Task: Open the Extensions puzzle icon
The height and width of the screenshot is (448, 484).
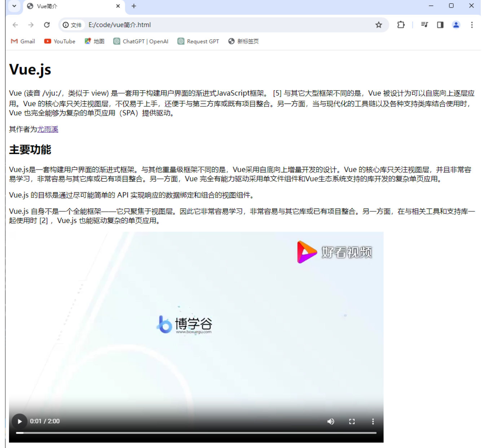Action: 401,25
